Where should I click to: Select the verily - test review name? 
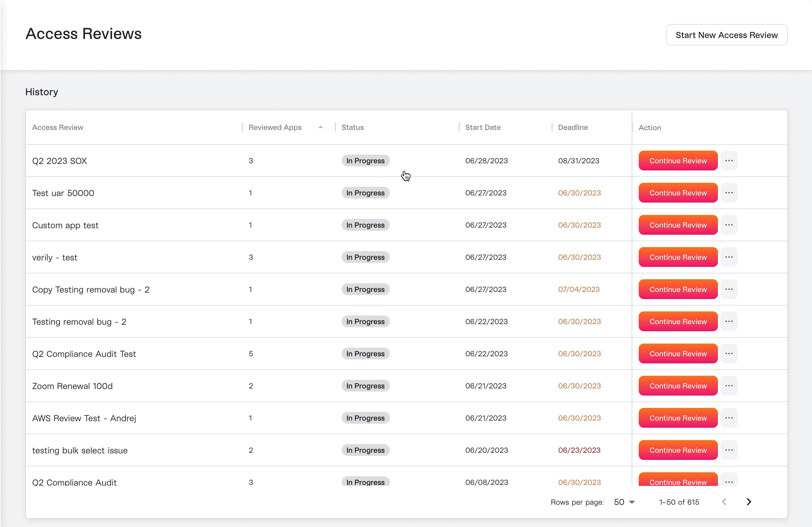pyautogui.click(x=54, y=257)
